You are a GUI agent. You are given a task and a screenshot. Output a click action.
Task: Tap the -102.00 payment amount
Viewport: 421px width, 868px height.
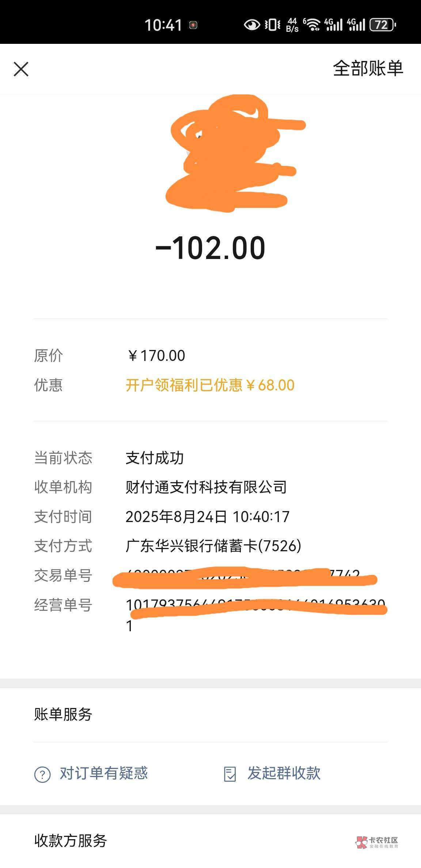pyautogui.click(x=210, y=248)
